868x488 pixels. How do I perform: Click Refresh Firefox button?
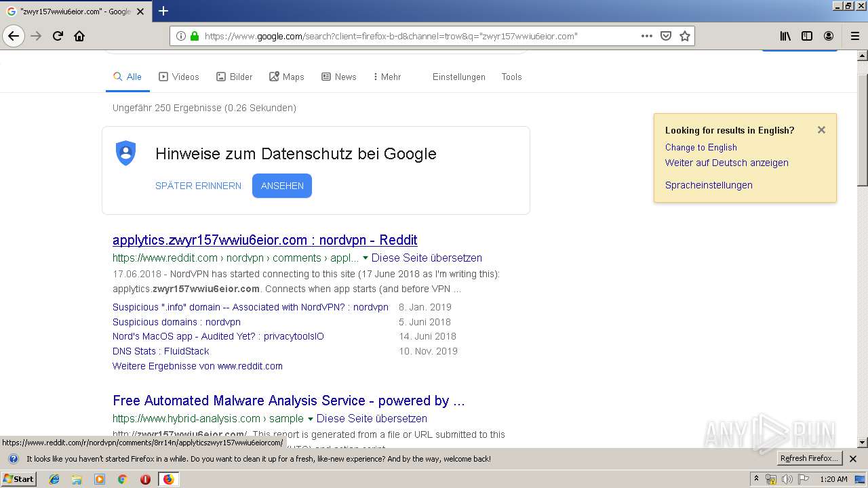[x=809, y=459]
